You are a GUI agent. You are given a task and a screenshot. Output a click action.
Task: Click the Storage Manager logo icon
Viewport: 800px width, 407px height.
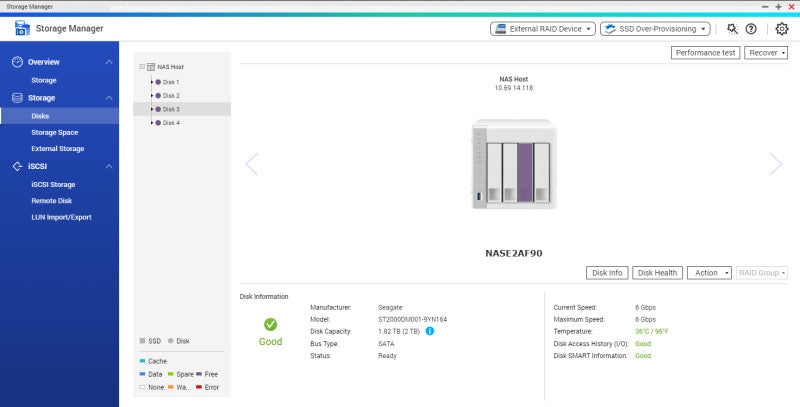coord(22,29)
